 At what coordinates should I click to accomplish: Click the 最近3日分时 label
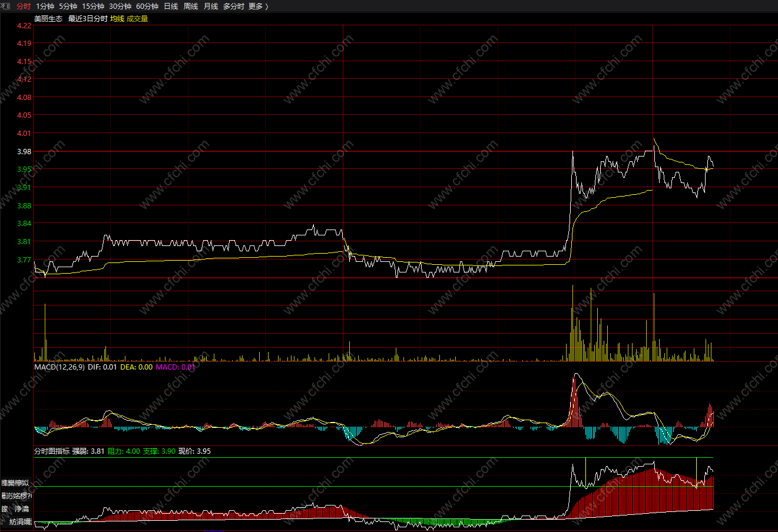[x=88, y=19]
